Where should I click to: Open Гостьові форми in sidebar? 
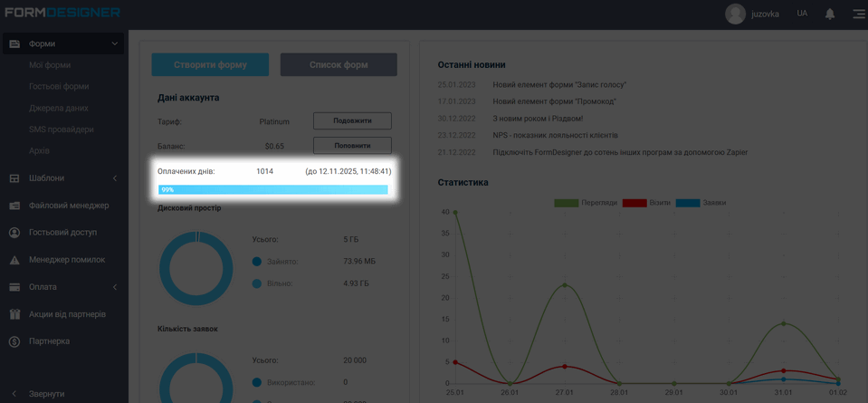tap(59, 87)
